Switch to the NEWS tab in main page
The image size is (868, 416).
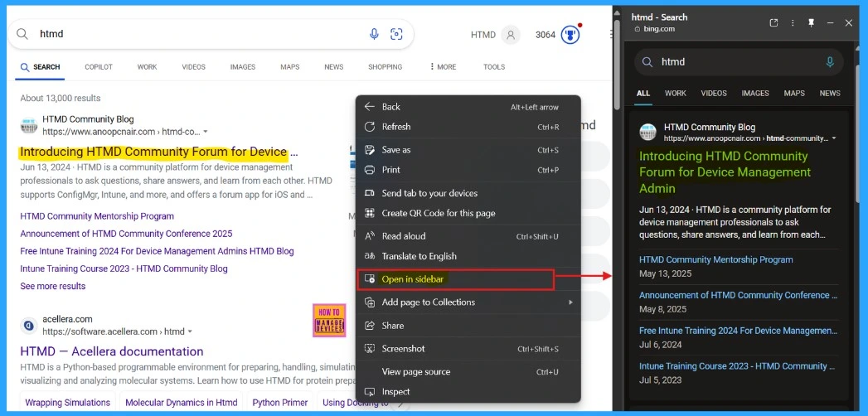click(x=334, y=67)
